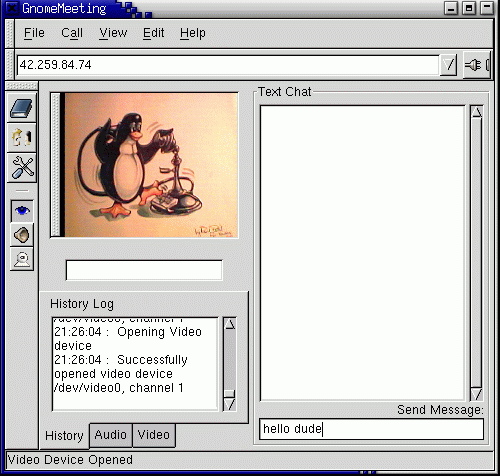This screenshot has width=500, height=476.
Task: Click the window menu icon in the GnomeMeeting title bar
Action: click(12, 8)
